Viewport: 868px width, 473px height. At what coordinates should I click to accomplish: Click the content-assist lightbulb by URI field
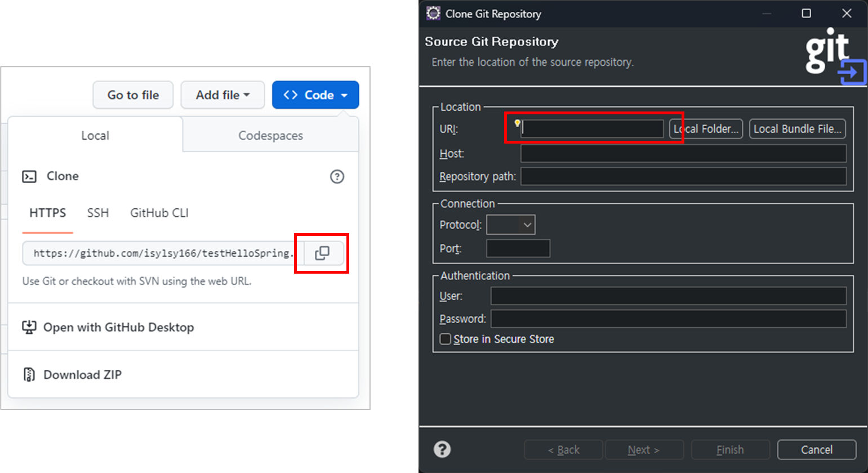[517, 123]
